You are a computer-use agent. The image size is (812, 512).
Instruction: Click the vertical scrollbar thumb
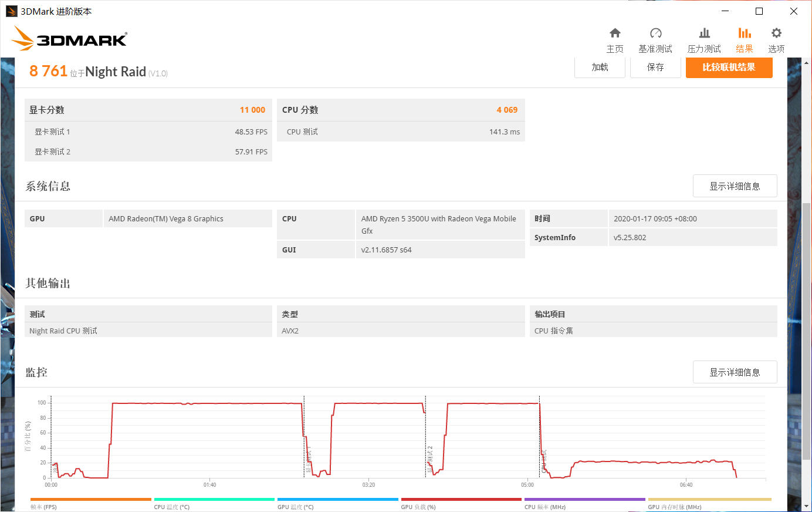click(807, 329)
